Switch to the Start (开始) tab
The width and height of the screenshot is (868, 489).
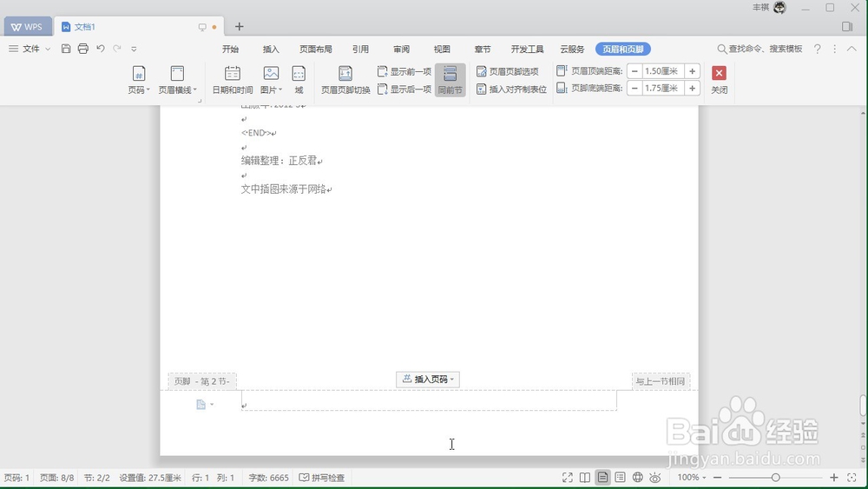[230, 50]
